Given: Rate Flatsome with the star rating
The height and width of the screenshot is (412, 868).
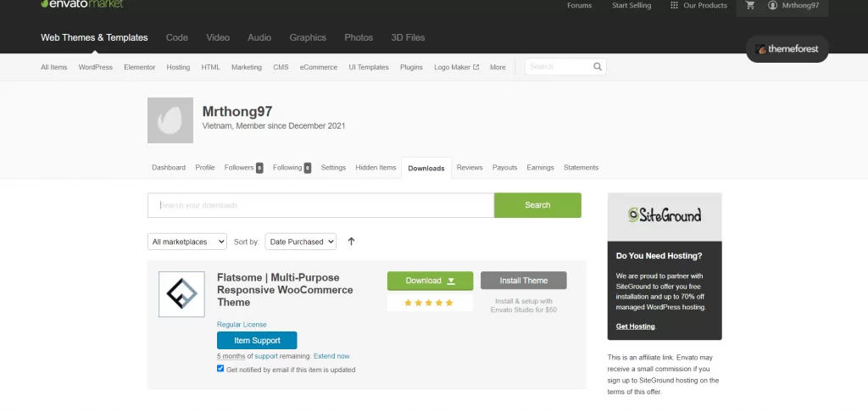Looking at the screenshot, I should click(428, 303).
